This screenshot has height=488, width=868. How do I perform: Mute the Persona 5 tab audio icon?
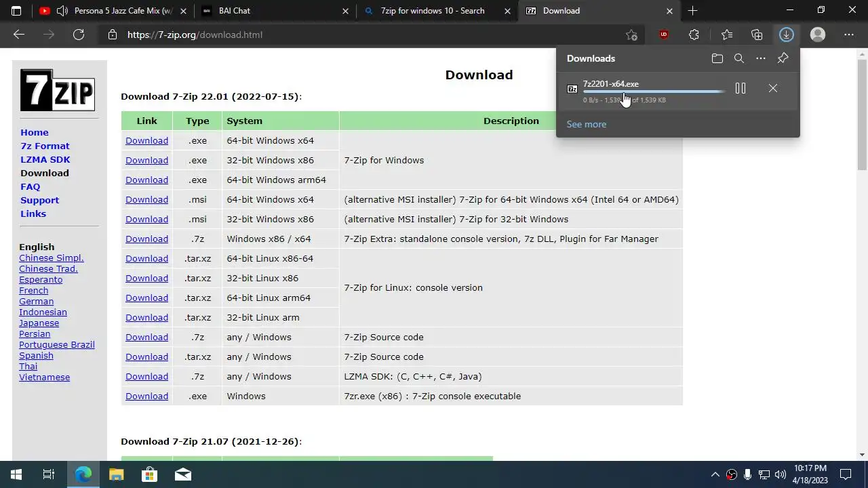[62, 11]
